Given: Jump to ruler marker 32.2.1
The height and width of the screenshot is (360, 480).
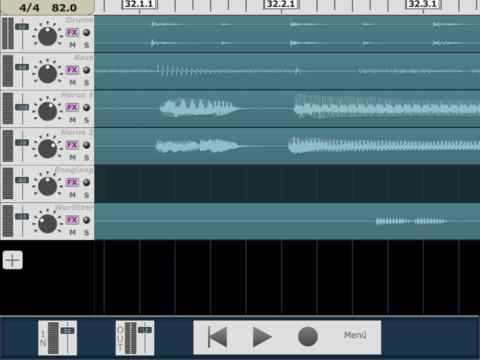Looking at the screenshot, I should coord(281,4).
